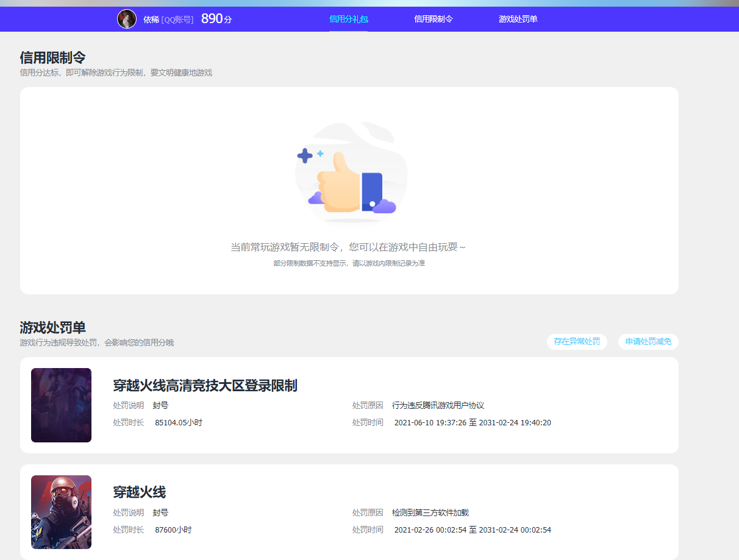Screen dimensions: 739x560
Task: Click the [QQ账号] label
Action: pos(177,19)
